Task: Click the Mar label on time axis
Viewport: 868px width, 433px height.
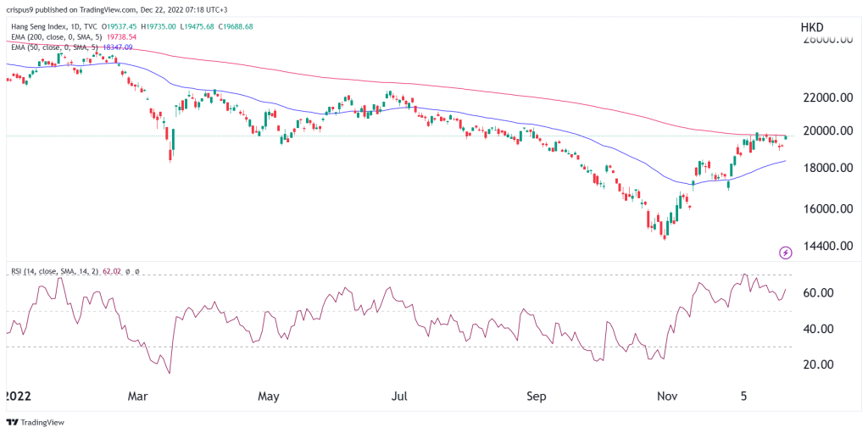Action: tap(138, 396)
